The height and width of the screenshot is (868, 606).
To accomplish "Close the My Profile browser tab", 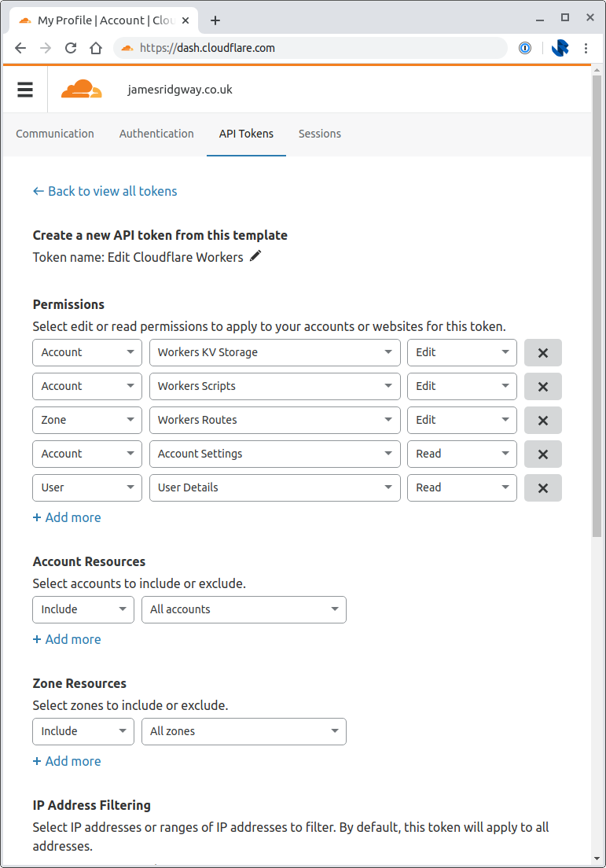I will (185, 20).
